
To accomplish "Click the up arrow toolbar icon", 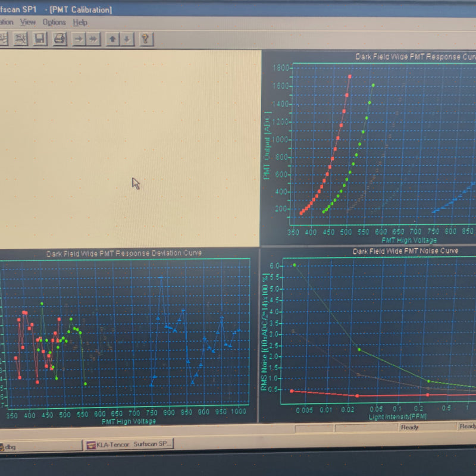I will [113, 39].
